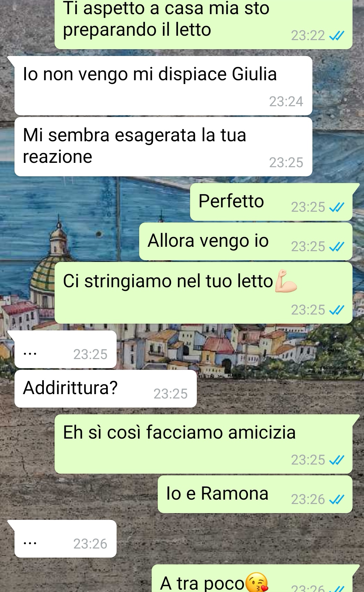The image size is (364, 592).
Task: Select the 'Addirittura?' message bubble
Action: [105, 389]
